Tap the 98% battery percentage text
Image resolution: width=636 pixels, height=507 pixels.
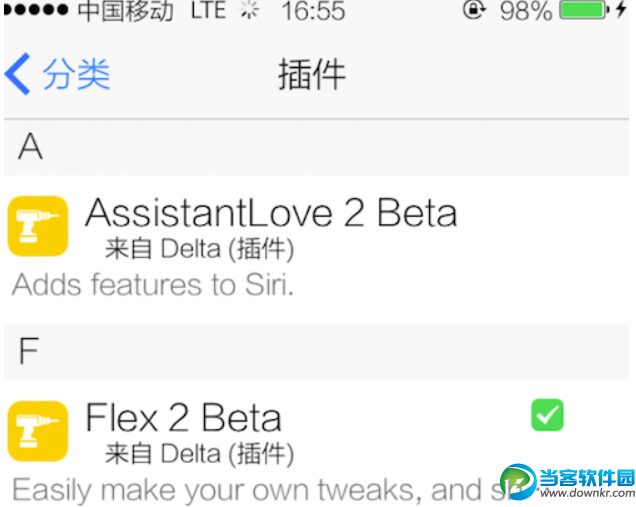526,12
